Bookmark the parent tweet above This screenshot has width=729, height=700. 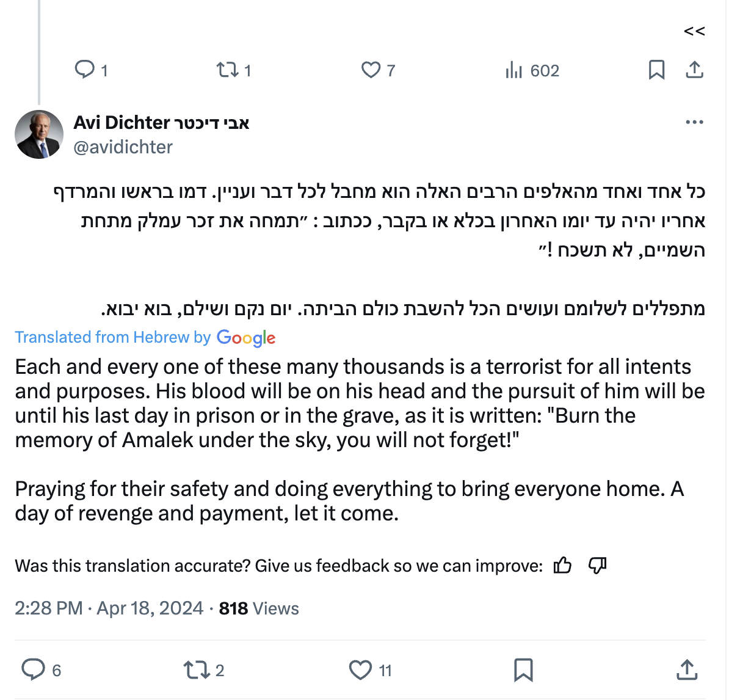pyautogui.click(x=656, y=70)
